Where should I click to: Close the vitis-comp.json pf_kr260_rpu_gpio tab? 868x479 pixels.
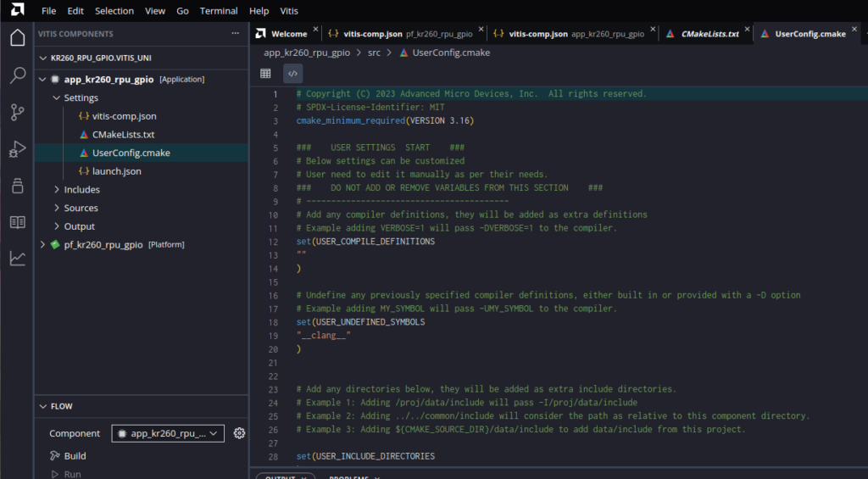tap(481, 29)
